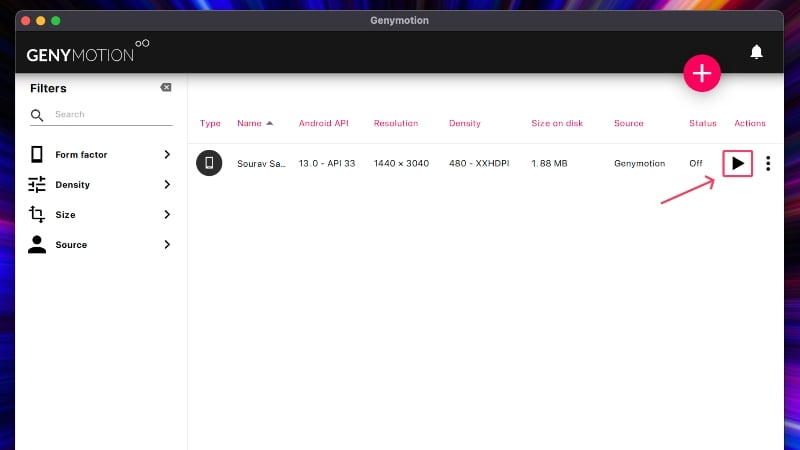
Task: Expand the Density filter chevron
Action: [x=167, y=184]
